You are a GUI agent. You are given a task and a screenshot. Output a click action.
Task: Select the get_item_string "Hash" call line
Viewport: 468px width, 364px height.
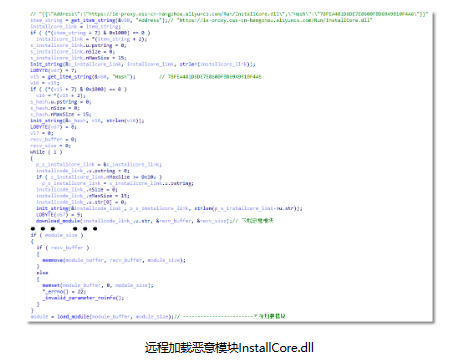[83, 77]
